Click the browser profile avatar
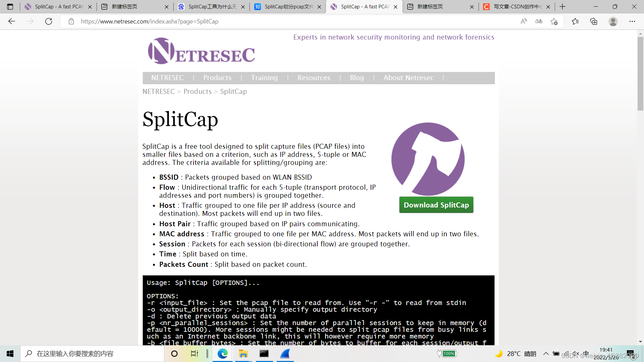The image size is (644, 362). [x=613, y=21]
